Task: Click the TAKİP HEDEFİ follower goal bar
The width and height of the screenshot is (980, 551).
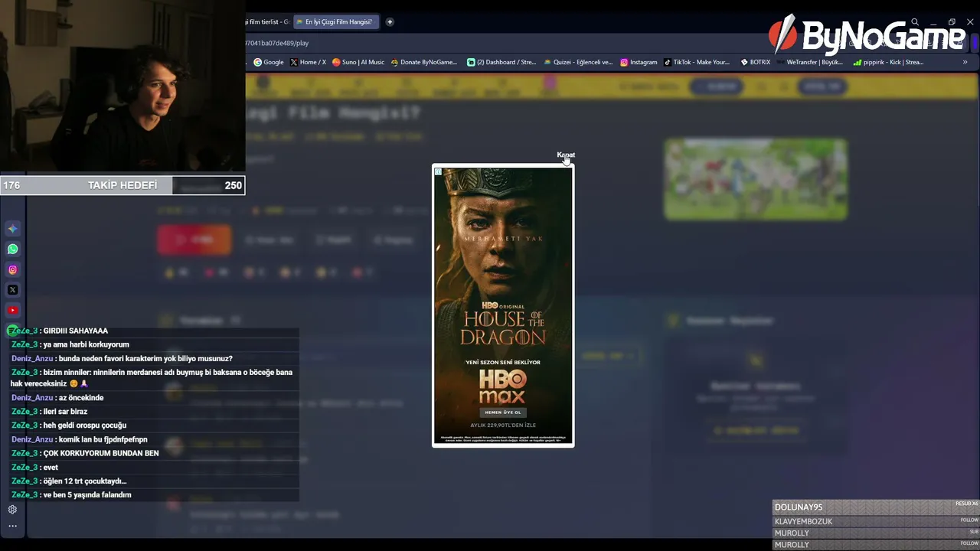Action: [122, 185]
